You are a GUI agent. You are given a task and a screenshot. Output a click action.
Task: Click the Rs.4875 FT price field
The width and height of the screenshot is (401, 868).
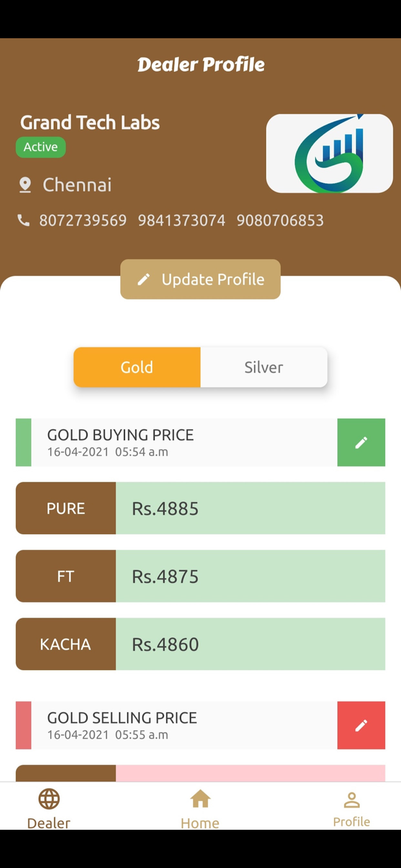(251, 576)
